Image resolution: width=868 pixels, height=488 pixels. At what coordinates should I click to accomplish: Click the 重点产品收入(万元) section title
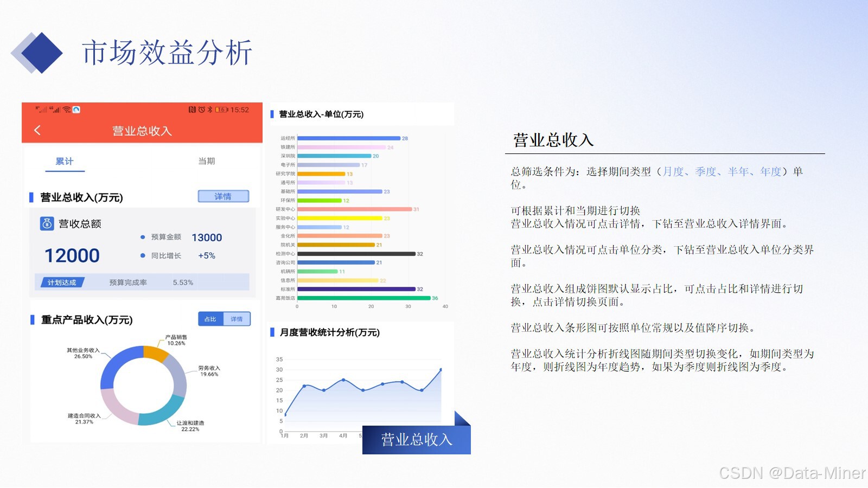coord(87,320)
